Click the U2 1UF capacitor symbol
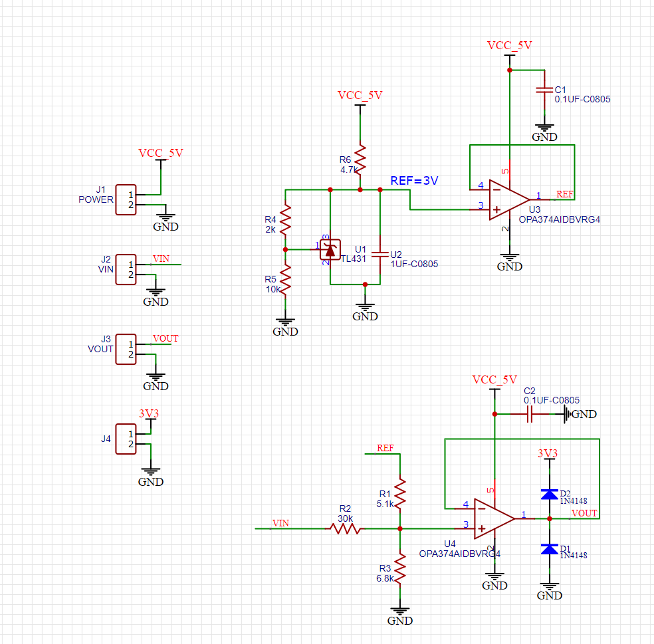This screenshot has width=654, height=644. 380,255
